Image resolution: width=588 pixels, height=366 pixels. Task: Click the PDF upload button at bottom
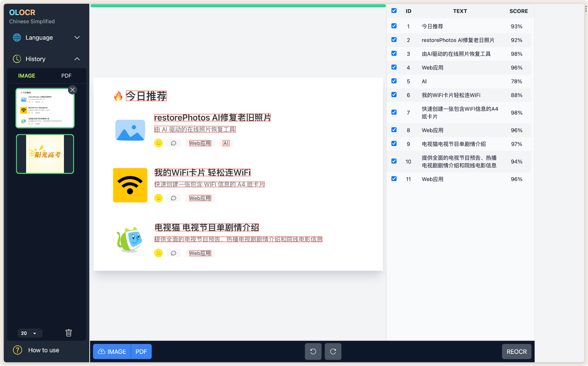click(x=141, y=351)
